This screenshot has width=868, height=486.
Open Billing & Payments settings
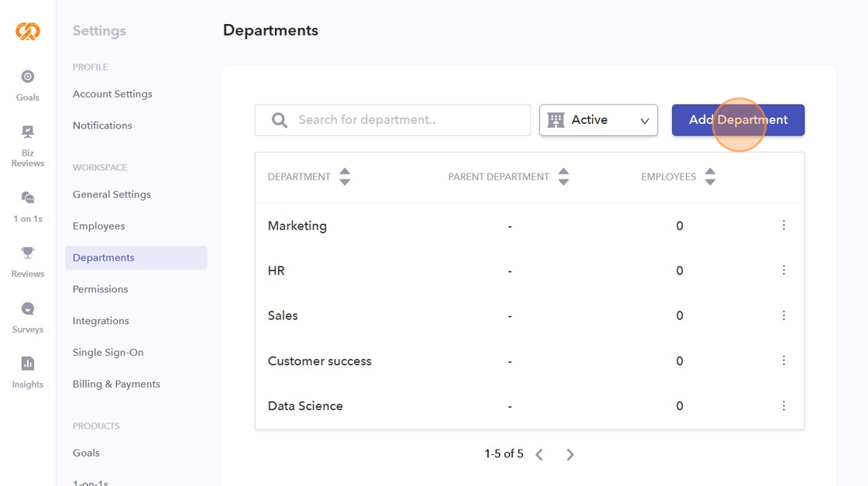116,384
